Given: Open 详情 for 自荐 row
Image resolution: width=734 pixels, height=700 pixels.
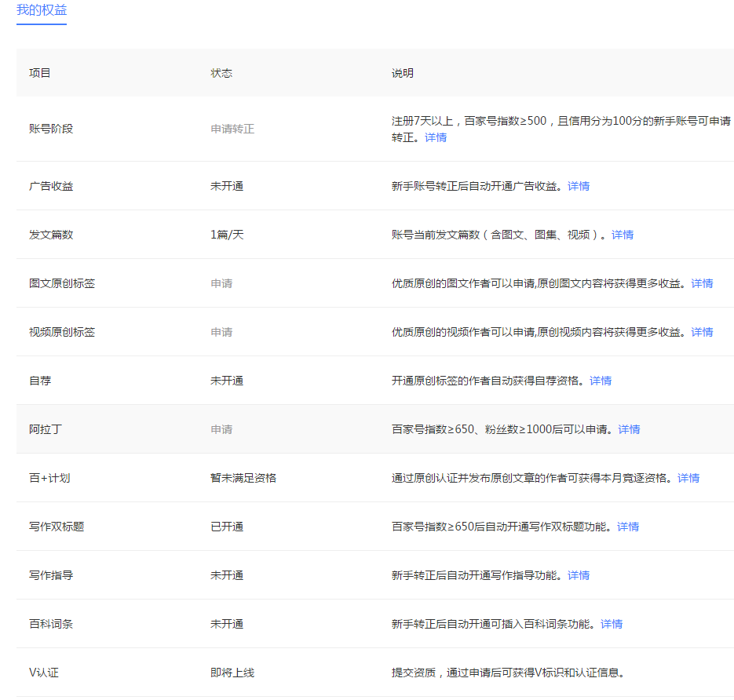Looking at the screenshot, I should pyautogui.click(x=601, y=381).
